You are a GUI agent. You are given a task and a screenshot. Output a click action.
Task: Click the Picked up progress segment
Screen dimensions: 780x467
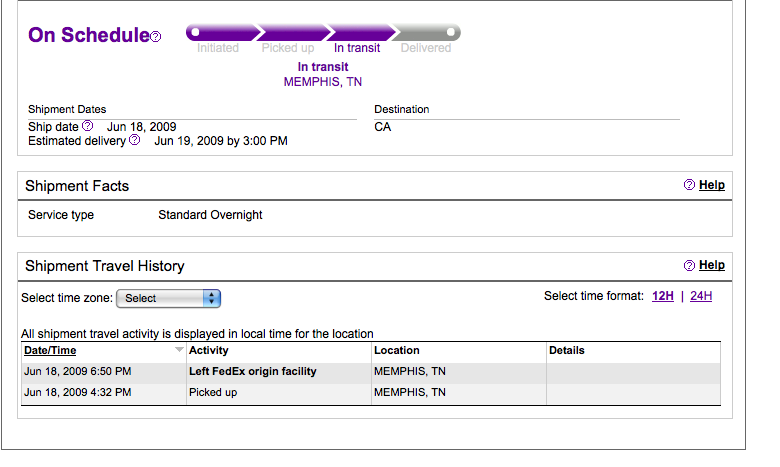tap(292, 33)
